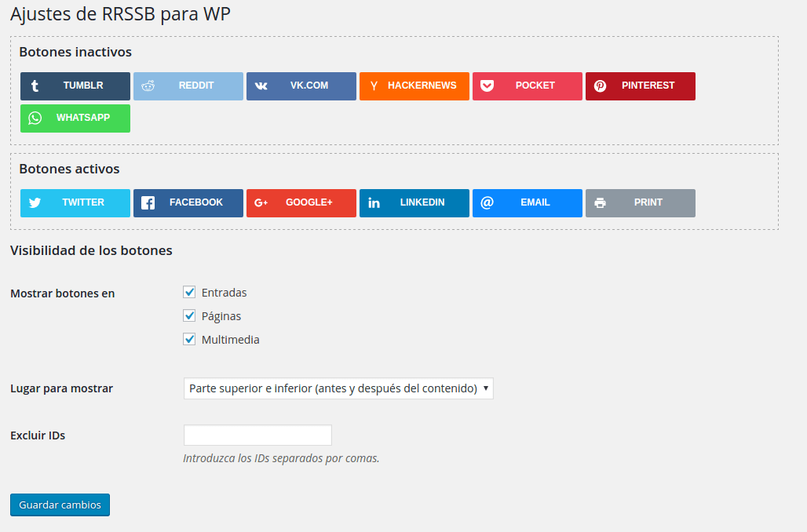Click the Reddit alien icon
Screen dimensions: 807x532
148,86
